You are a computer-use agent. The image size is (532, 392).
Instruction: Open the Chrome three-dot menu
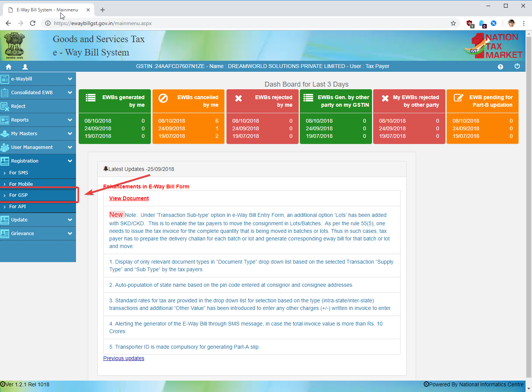click(x=524, y=23)
